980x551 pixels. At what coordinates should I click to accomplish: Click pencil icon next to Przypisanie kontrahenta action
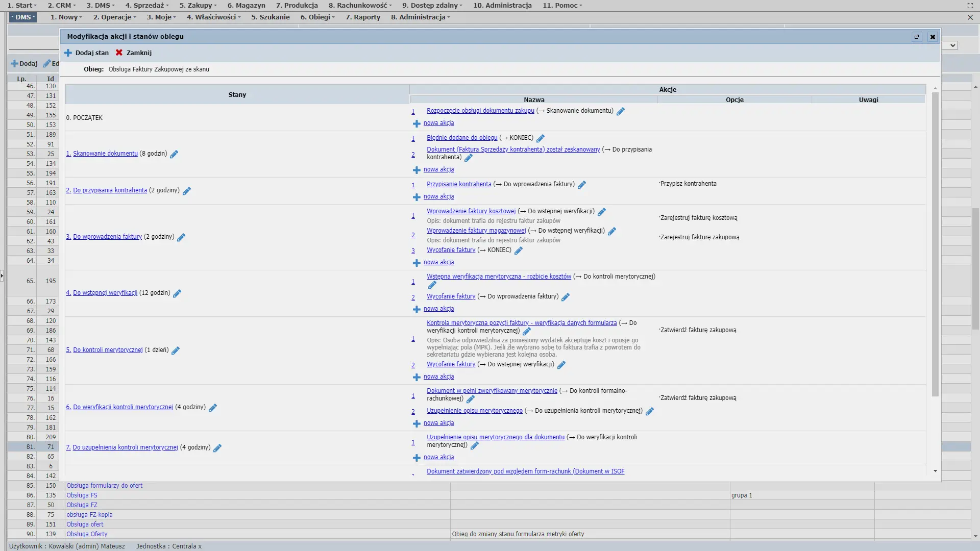[x=582, y=185]
